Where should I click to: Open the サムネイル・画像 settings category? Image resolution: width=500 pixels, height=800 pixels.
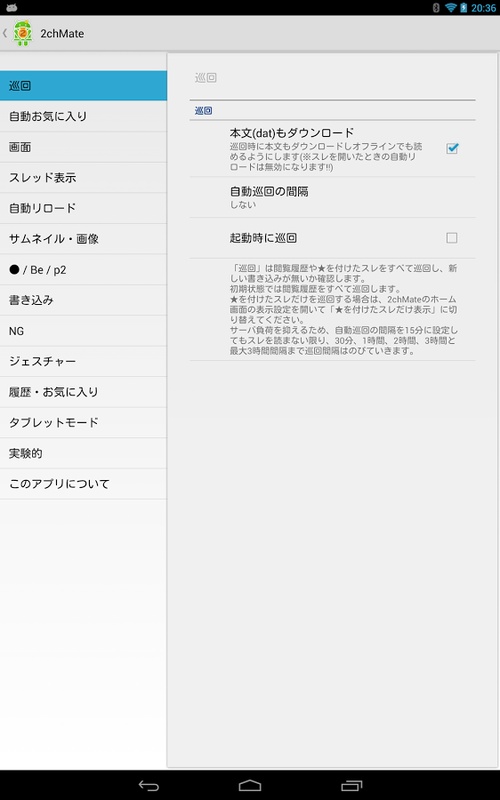[83, 239]
